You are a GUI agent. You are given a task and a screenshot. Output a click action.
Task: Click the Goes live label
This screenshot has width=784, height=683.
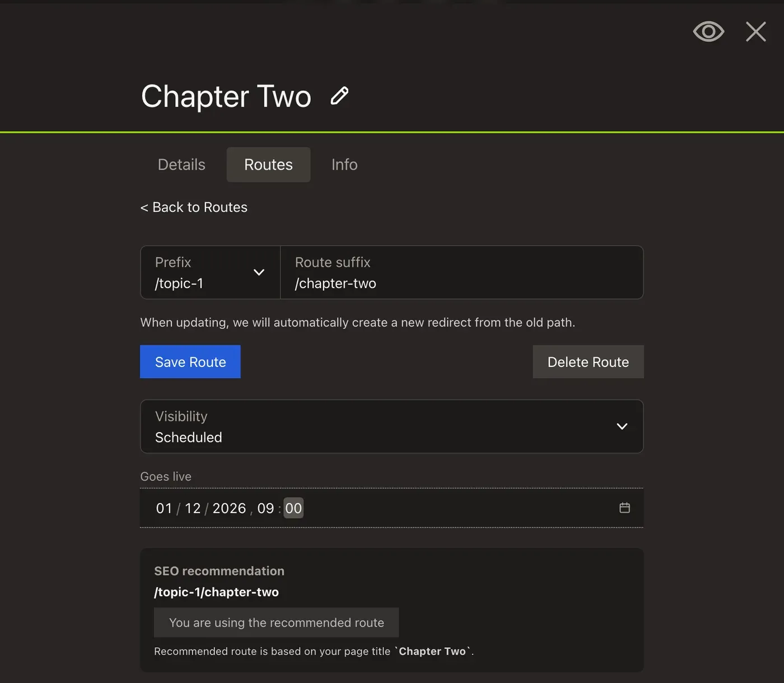(x=166, y=476)
